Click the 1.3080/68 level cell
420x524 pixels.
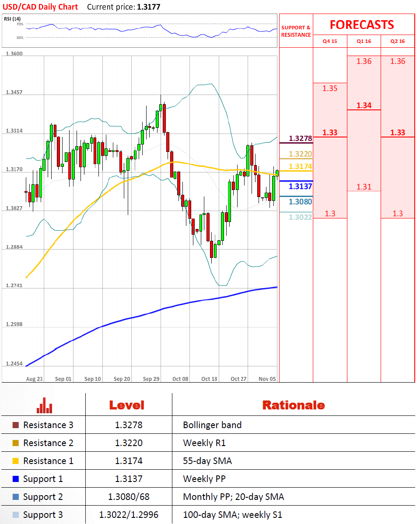pyautogui.click(x=129, y=497)
